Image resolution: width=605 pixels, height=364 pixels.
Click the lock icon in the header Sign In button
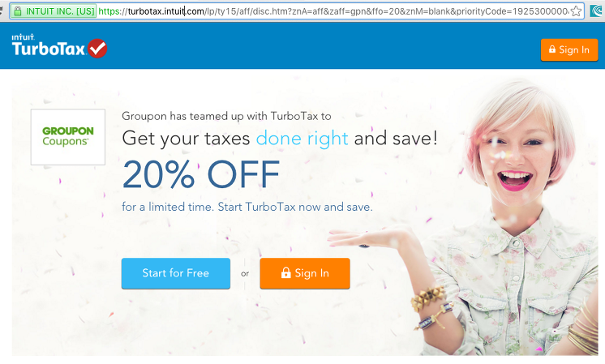[552, 49]
